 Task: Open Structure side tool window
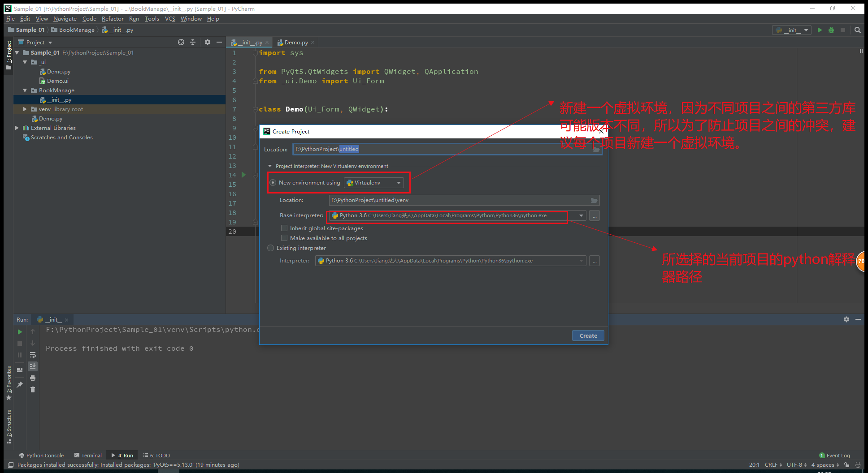click(x=9, y=426)
